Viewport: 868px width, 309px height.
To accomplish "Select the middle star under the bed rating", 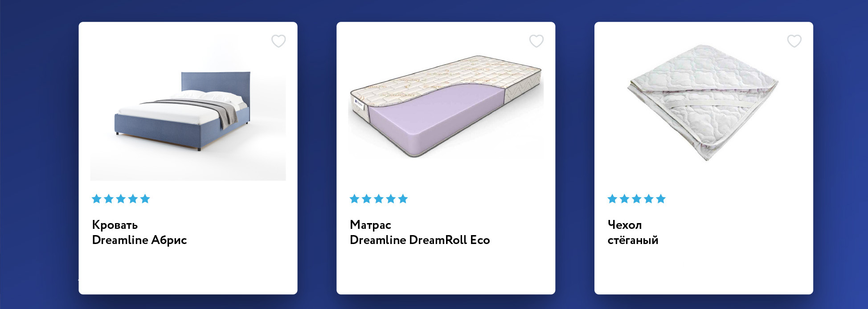I will point(121,199).
